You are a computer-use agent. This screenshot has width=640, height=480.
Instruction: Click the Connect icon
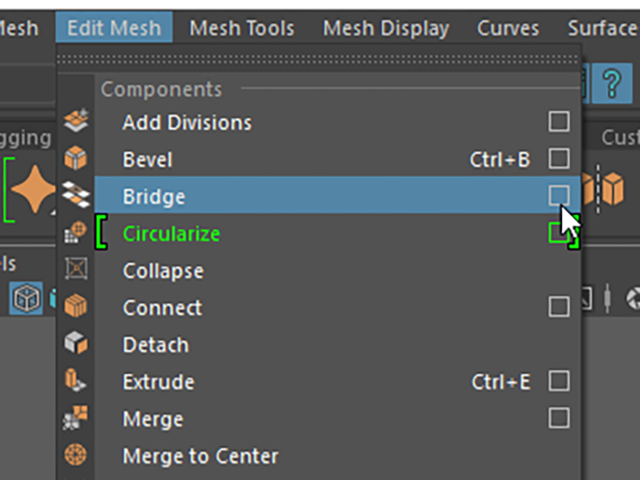(x=76, y=306)
